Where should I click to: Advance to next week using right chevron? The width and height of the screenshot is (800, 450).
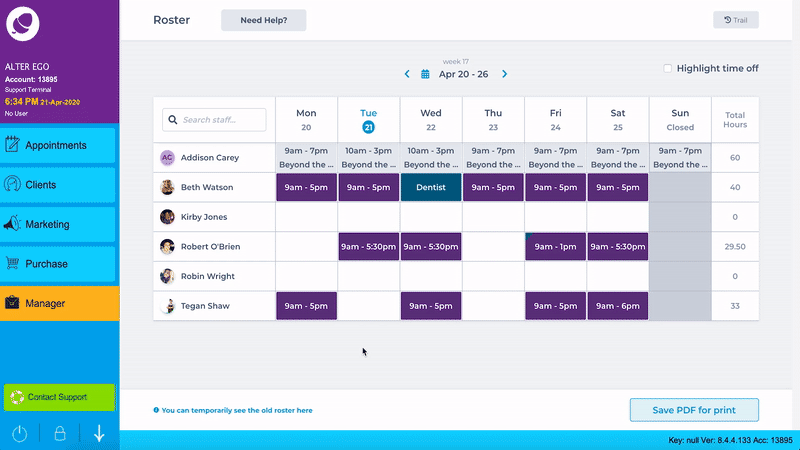[504, 74]
